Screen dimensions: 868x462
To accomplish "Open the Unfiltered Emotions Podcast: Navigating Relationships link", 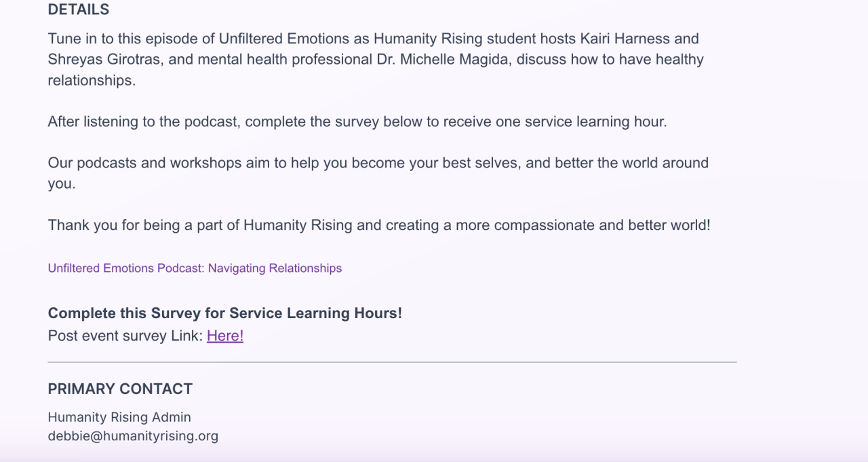I will tap(195, 268).
